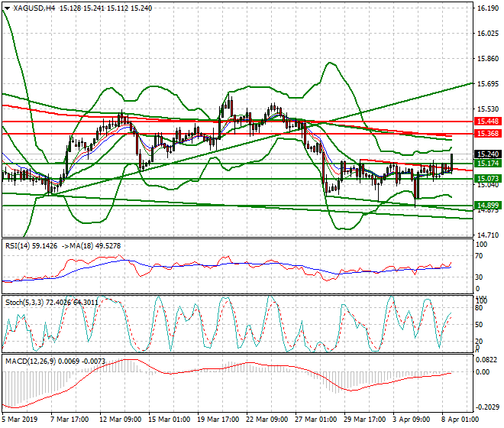Click the 15.530 price scale value
Viewport: 504px width, 428px height.
click(488, 109)
